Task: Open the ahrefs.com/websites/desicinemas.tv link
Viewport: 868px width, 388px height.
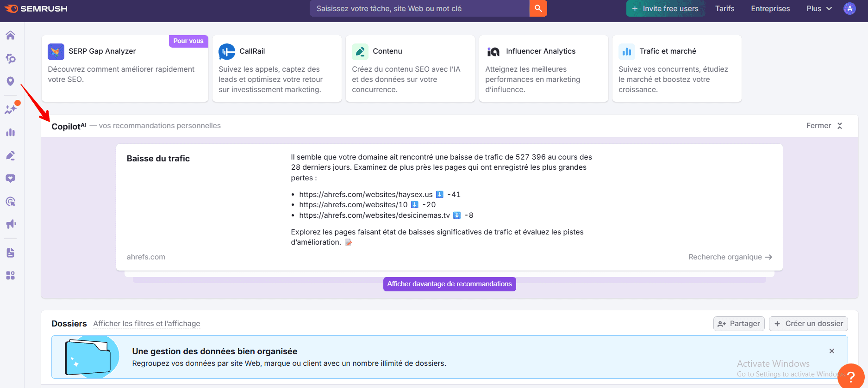Action: click(x=375, y=216)
